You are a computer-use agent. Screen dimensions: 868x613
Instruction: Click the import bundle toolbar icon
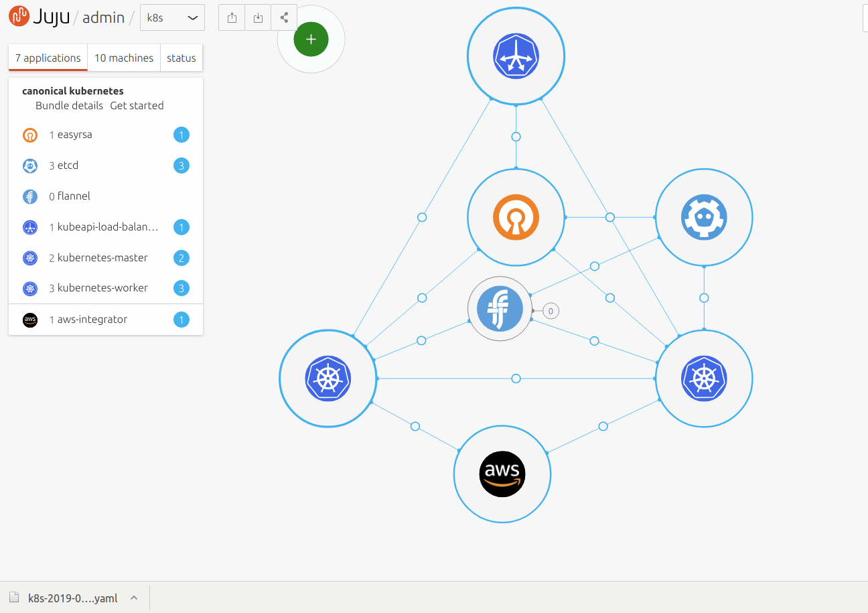(x=258, y=18)
